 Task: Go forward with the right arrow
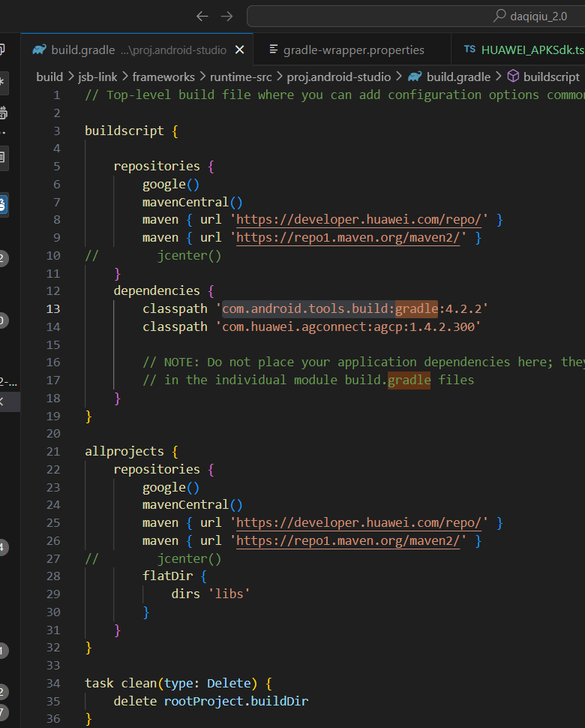coord(226,17)
